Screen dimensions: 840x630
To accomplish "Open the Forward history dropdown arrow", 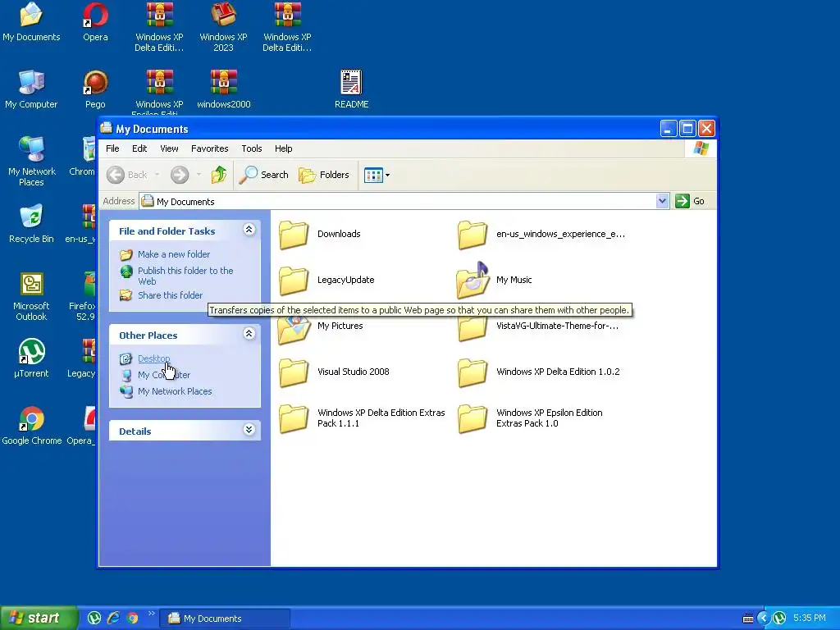I will pyautogui.click(x=199, y=175).
